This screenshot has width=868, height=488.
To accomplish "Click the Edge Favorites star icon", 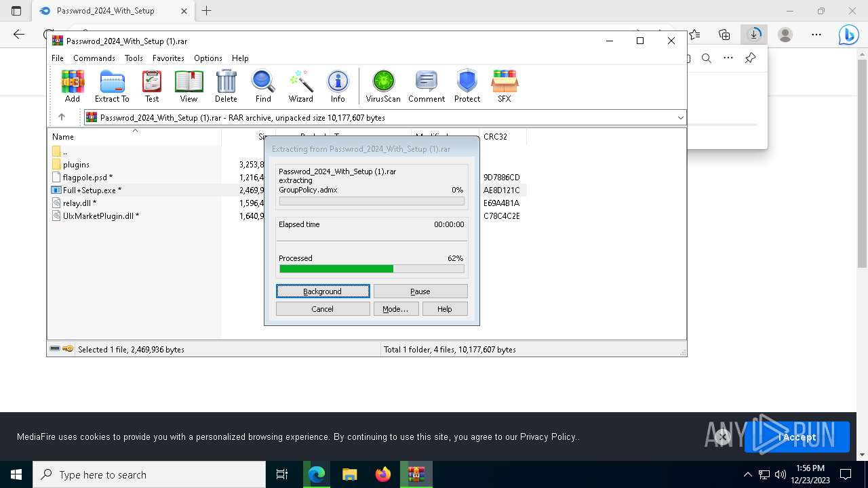I will click(695, 35).
